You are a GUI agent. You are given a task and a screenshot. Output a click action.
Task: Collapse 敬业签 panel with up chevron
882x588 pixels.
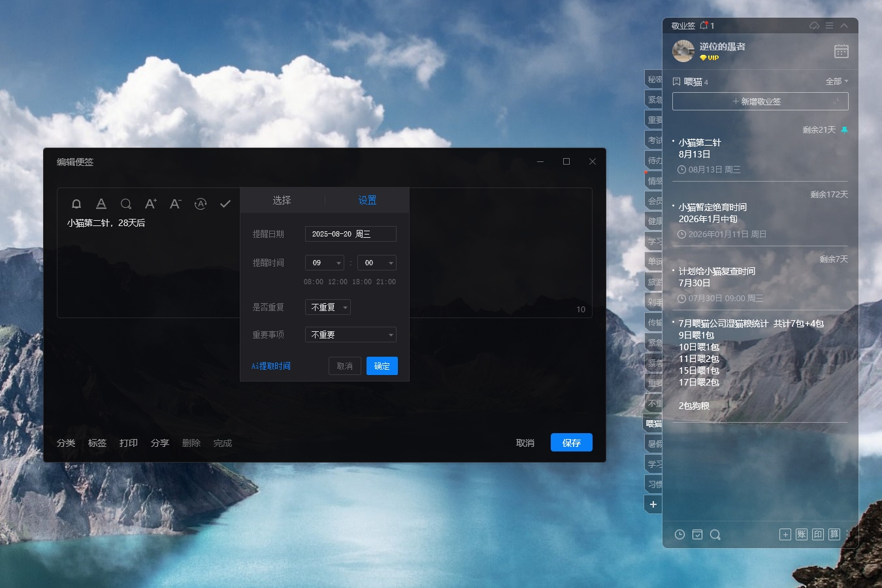point(844,25)
